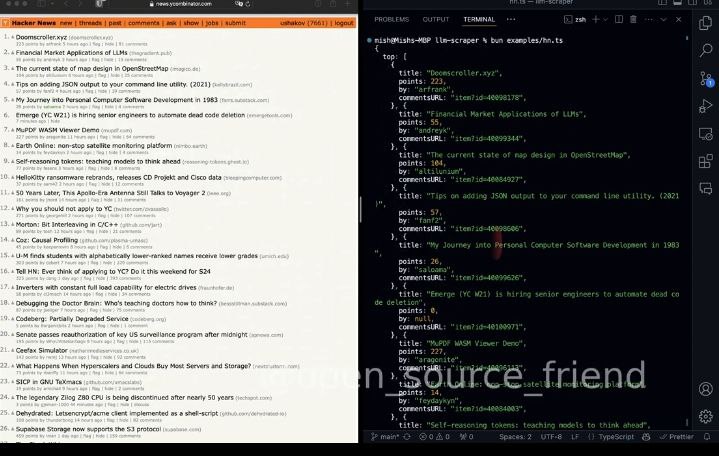Screen dimensions: 719x456
Task: Open 'show' in Hacker News header
Action: (191, 23)
